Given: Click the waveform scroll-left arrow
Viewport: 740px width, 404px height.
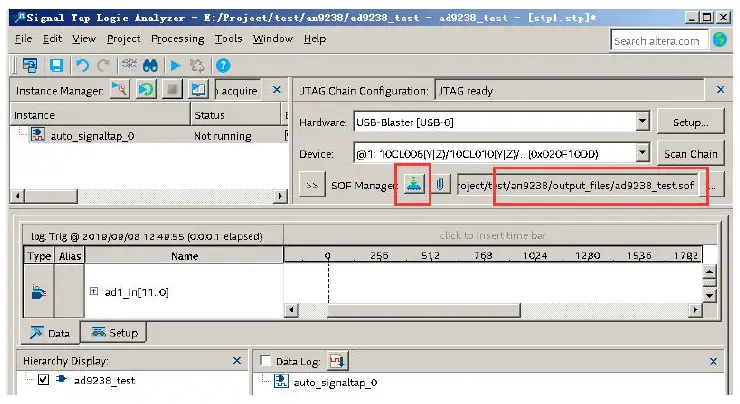Looking at the screenshot, I should 292,310.
